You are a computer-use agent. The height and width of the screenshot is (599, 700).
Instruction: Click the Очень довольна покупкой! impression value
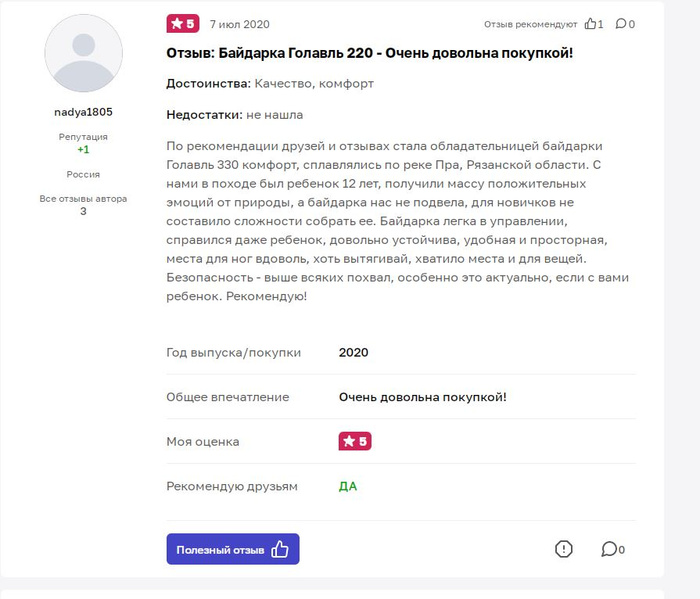422,397
